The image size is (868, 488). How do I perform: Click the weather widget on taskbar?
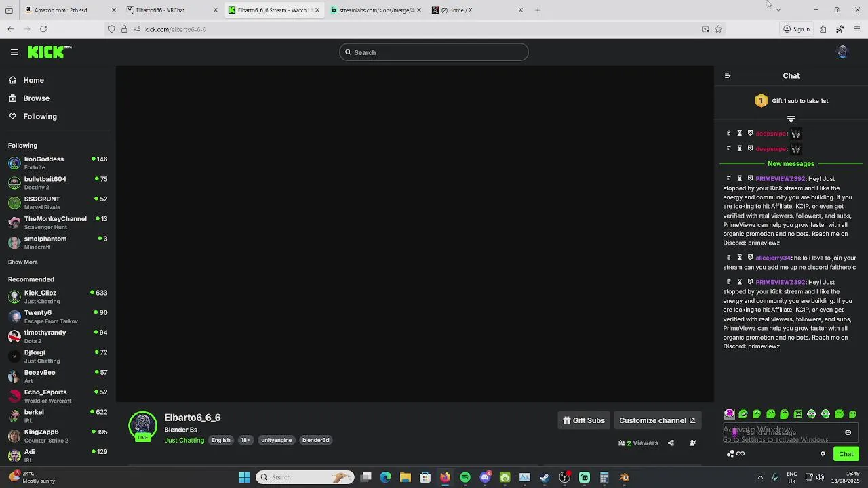coord(33,477)
